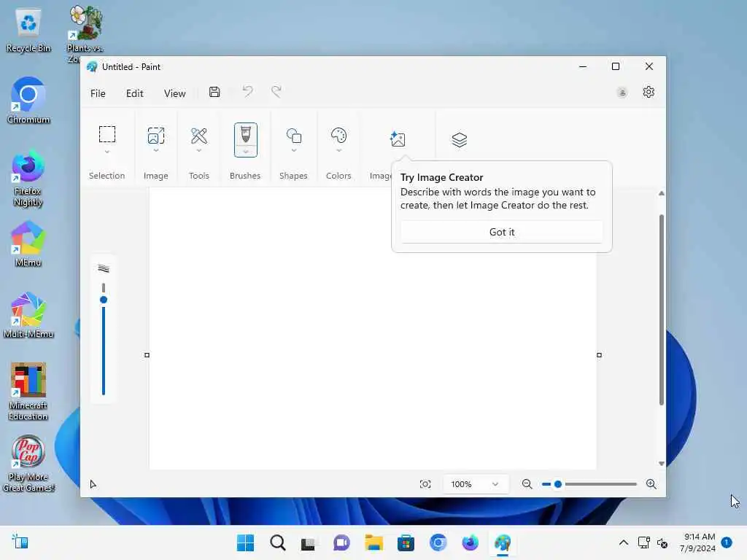747x560 pixels.
Task: Click the Got it button
Action: [x=502, y=232]
